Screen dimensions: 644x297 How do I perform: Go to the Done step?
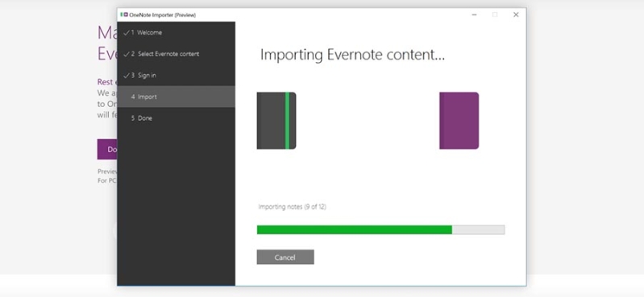tap(176, 118)
